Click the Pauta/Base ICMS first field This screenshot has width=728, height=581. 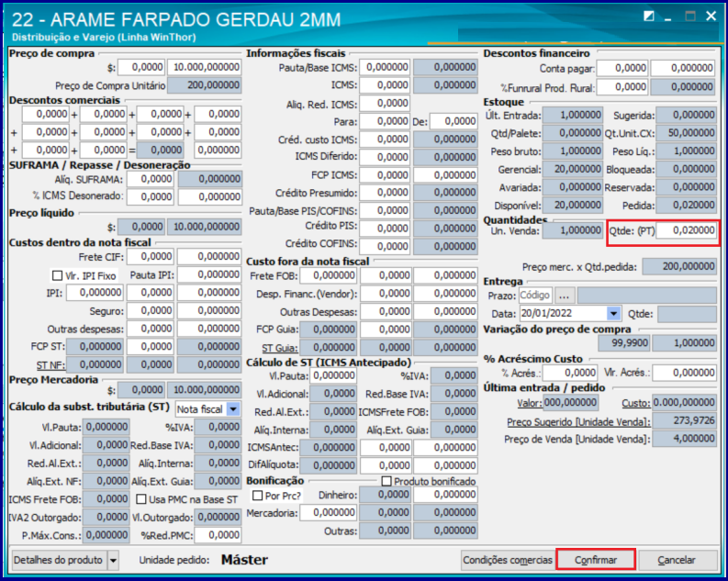[385, 67]
